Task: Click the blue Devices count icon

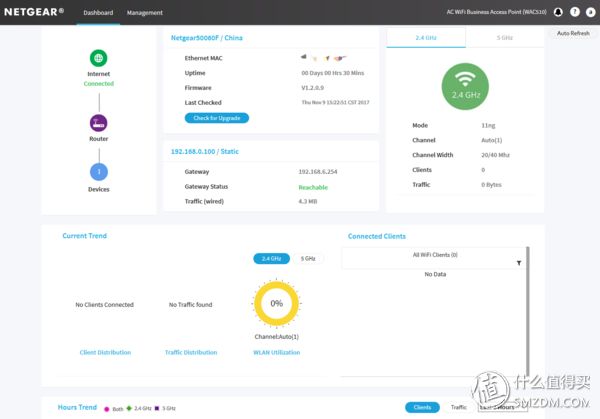Action: pyautogui.click(x=99, y=172)
